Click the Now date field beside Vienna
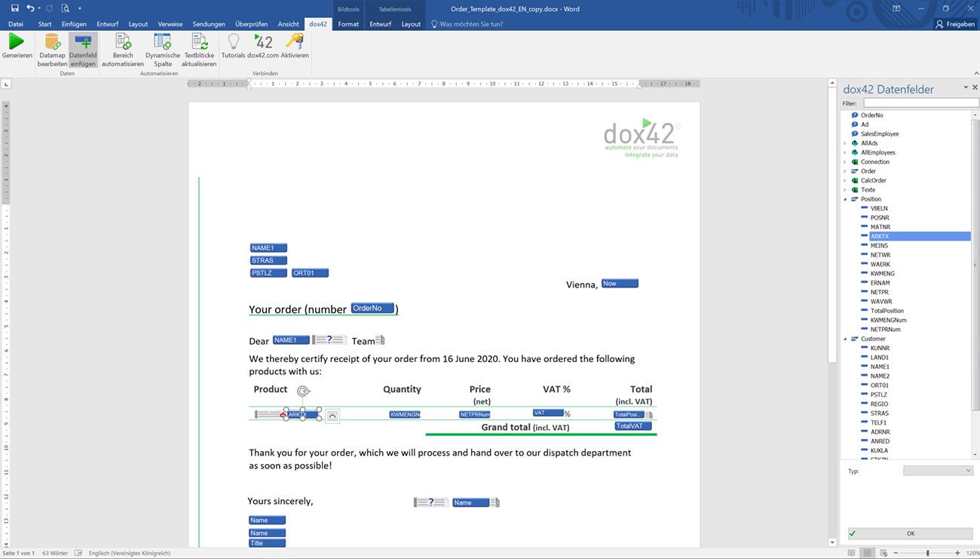The height and width of the screenshot is (559, 980). [620, 284]
